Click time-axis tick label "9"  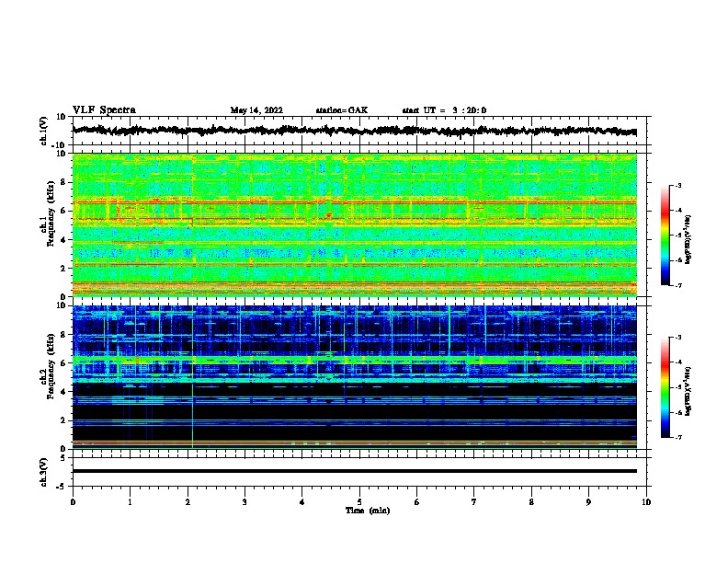coord(588,502)
